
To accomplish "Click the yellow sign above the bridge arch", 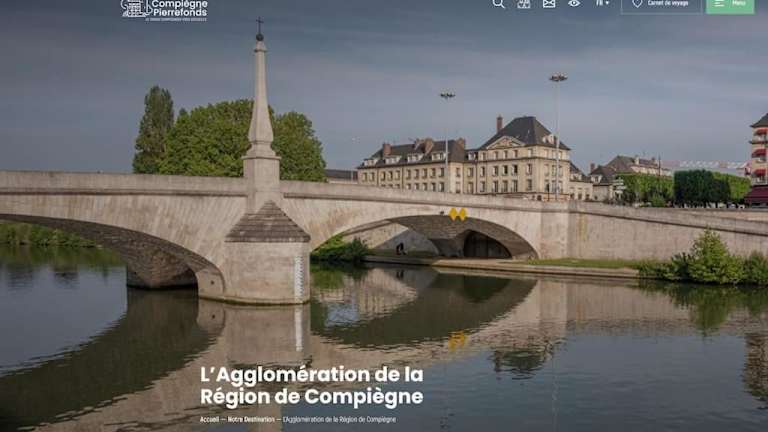I will click(x=458, y=214).
